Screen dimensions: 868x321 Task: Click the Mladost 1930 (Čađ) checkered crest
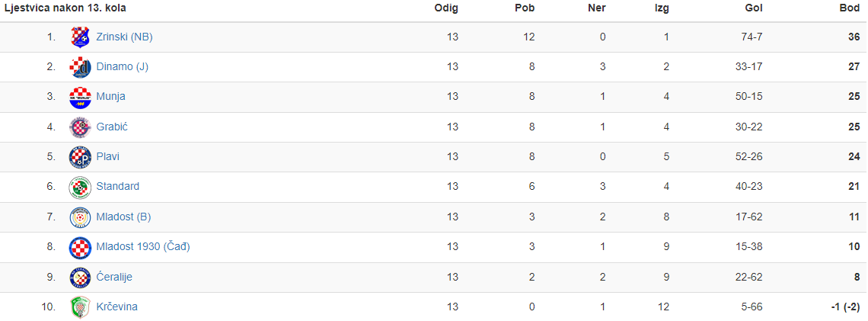pos(80,247)
